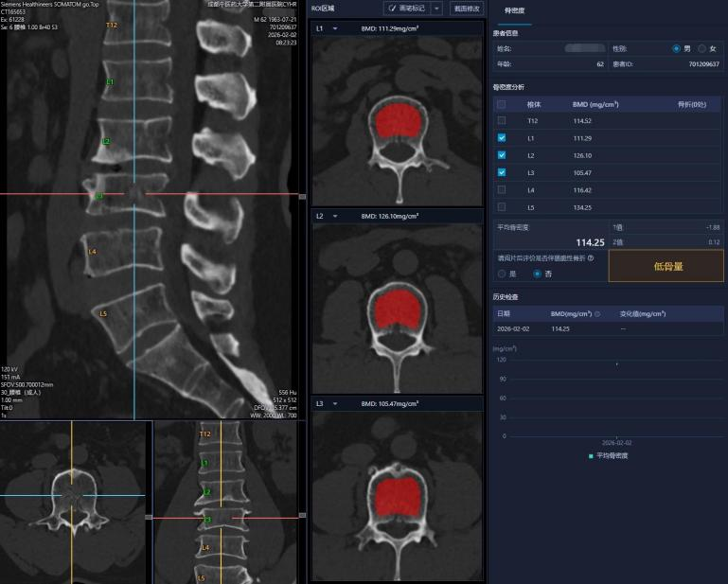Screen dimensions: 728x584
Task: Expand the L2 ROI vertebra selector
Action: point(334,216)
